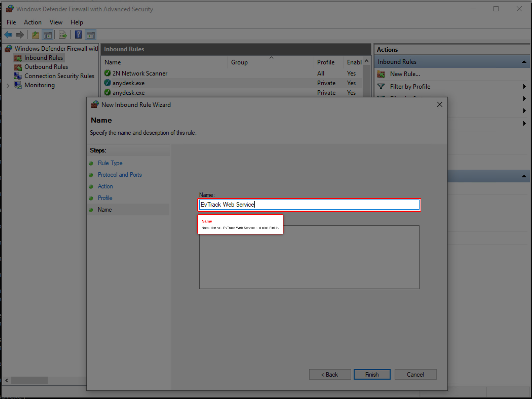The width and height of the screenshot is (532, 399).
Task: Click the Up one level folder icon
Action: [x=35, y=35]
